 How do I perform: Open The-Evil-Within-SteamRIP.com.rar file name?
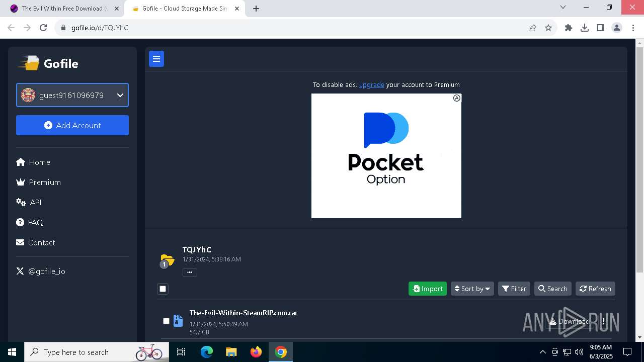244,313
